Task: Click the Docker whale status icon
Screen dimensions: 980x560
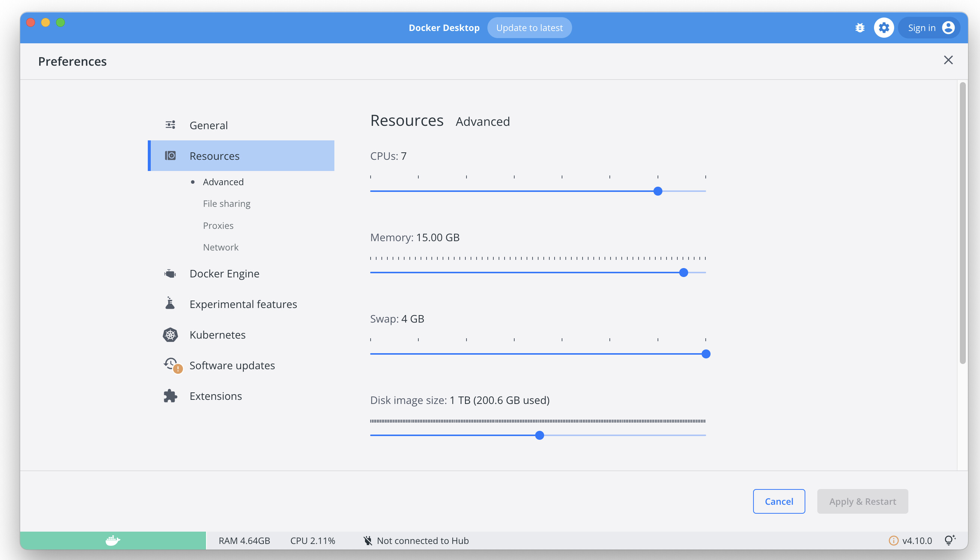Action: click(113, 540)
